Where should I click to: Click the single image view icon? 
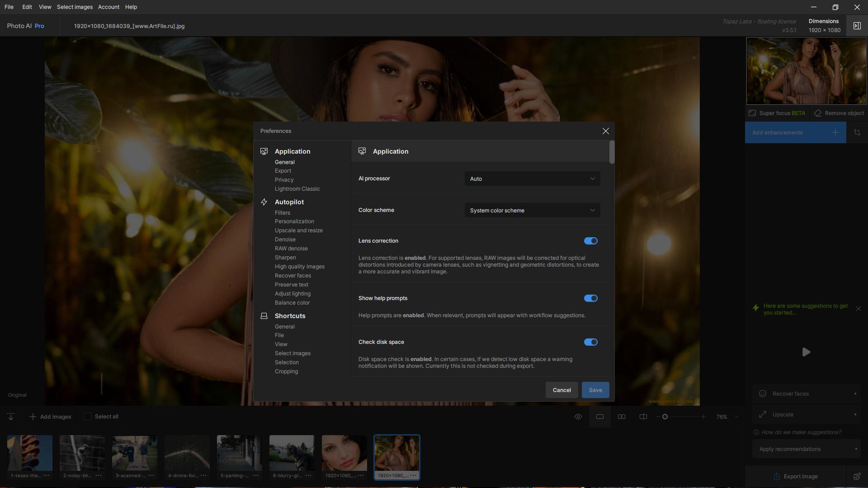click(x=599, y=417)
